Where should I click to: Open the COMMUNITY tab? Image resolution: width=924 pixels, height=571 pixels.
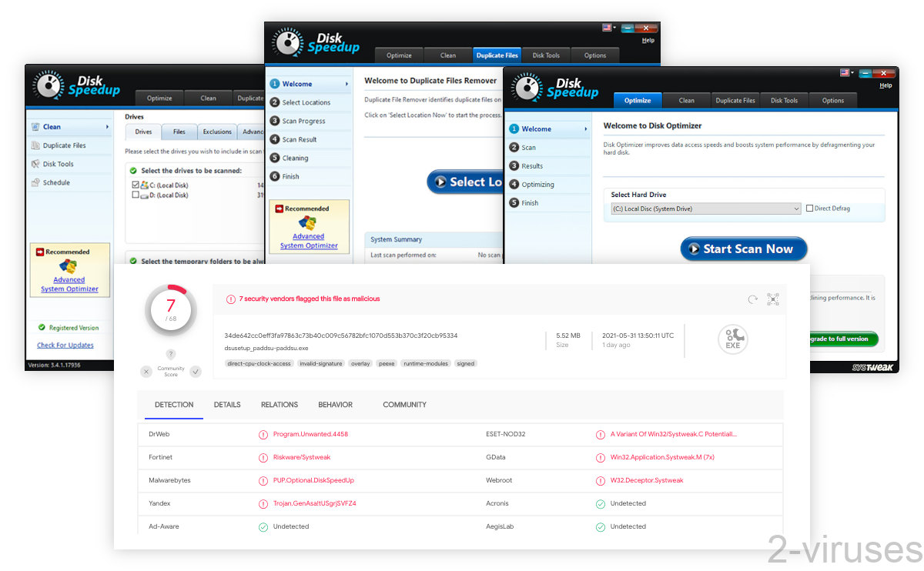(404, 405)
